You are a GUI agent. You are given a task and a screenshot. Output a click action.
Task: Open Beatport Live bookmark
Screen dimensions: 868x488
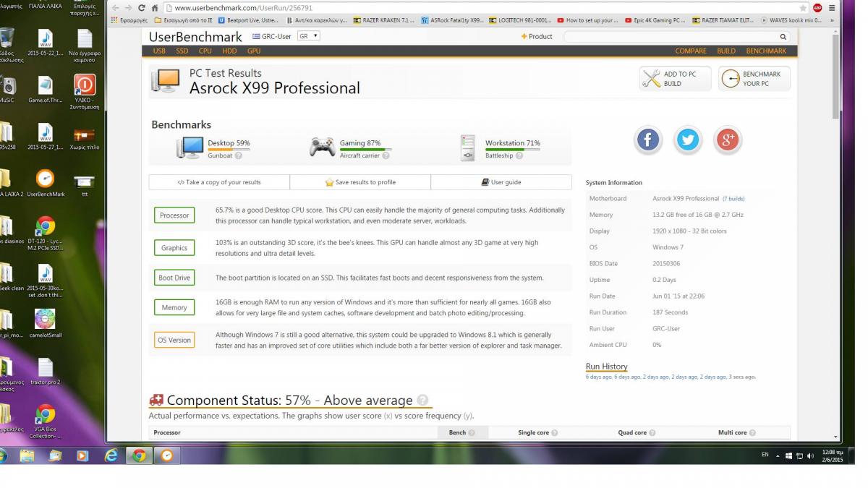(249, 20)
